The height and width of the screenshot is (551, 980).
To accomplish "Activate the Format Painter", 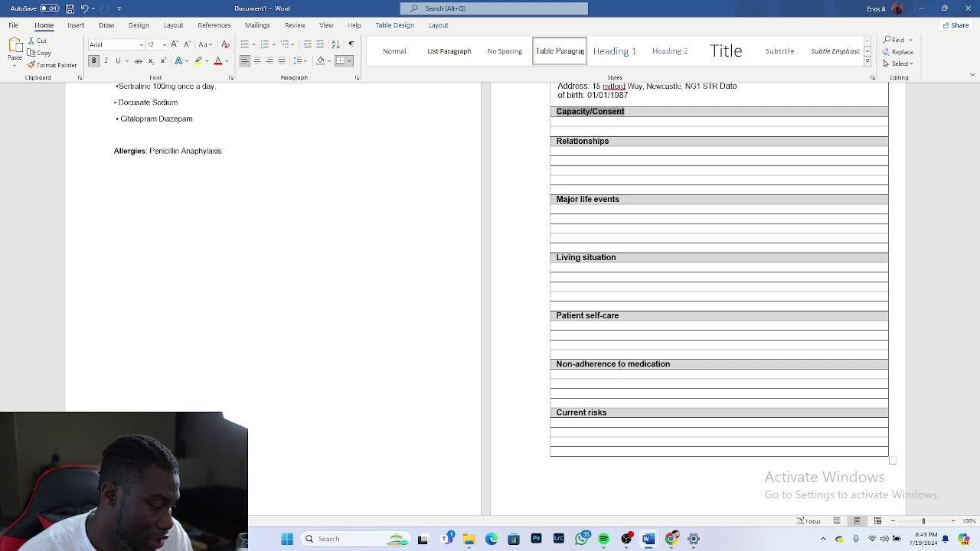I will pyautogui.click(x=52, y=65).
